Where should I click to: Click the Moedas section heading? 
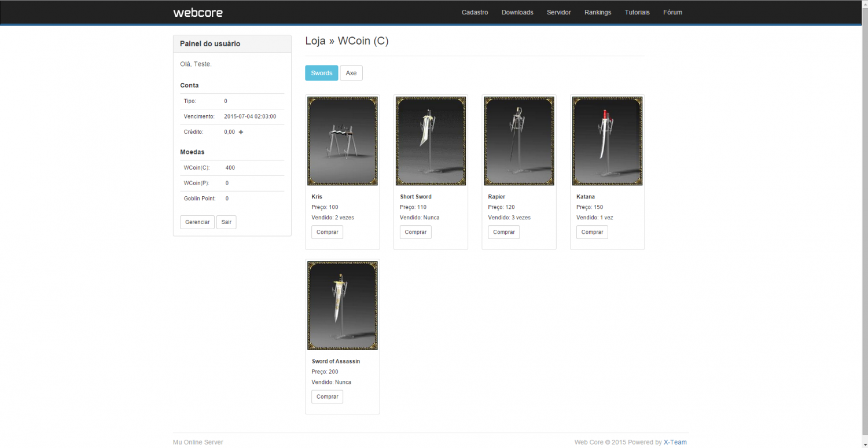tap(192, 152)
